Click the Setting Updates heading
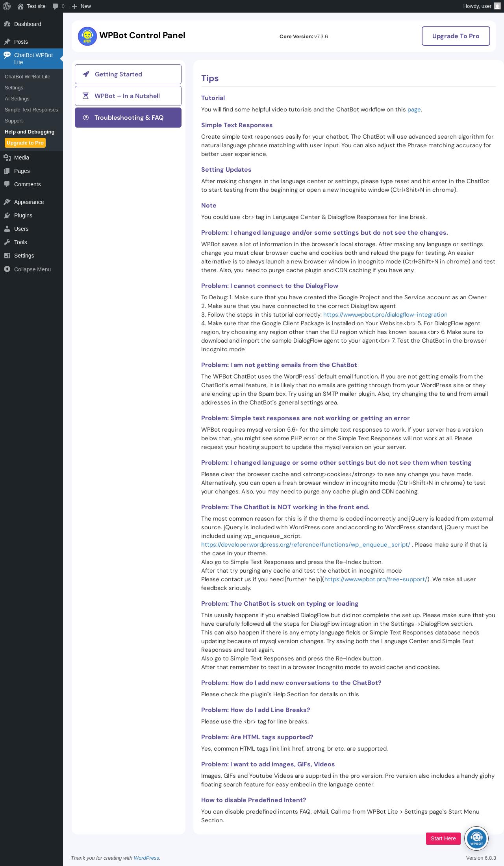The image size is (504, 866). coord(226,170)
